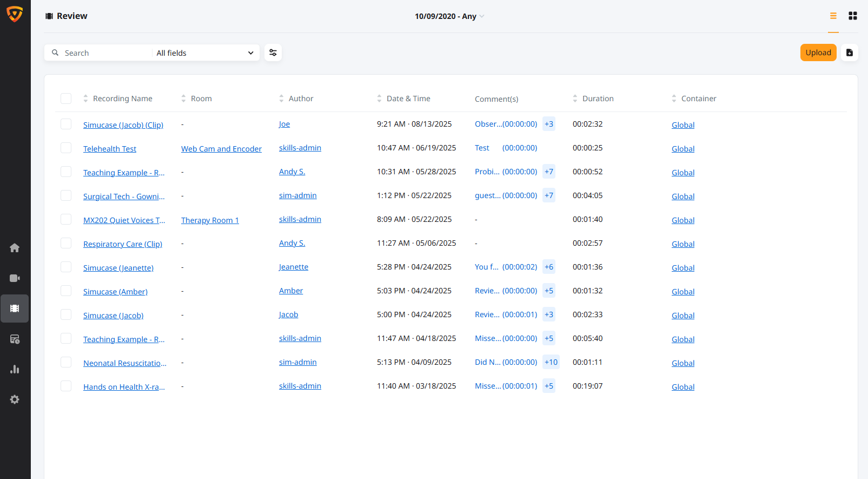This screenshot has height=479, width=868.
Task: Sort by Duration column header
Action: (x=598, y=99)
